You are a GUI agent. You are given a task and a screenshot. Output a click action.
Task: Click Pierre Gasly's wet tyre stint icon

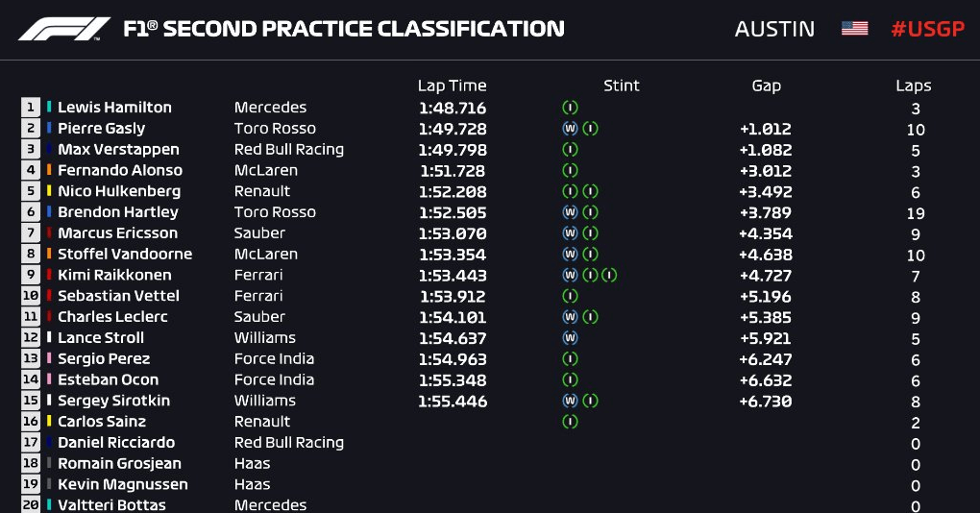point(570,129)
